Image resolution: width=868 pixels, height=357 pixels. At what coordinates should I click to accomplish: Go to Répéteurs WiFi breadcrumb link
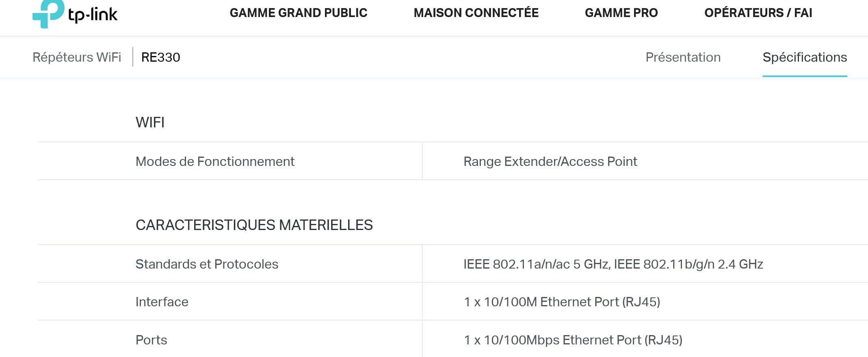click(77, 57)
